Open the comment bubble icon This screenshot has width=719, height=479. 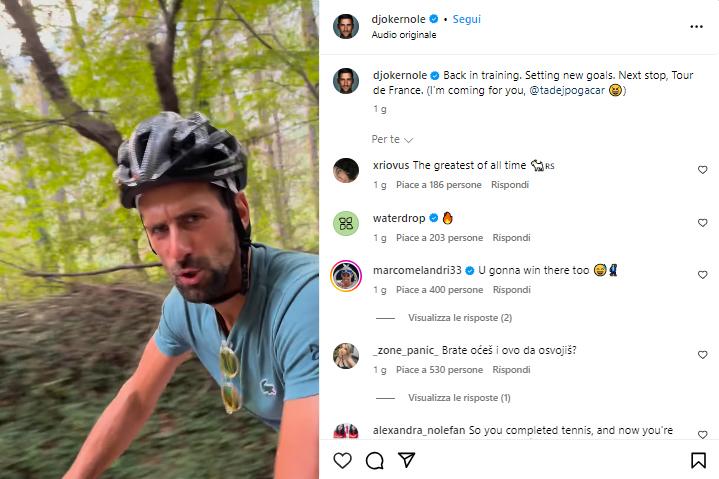click(x=375, y=460)
